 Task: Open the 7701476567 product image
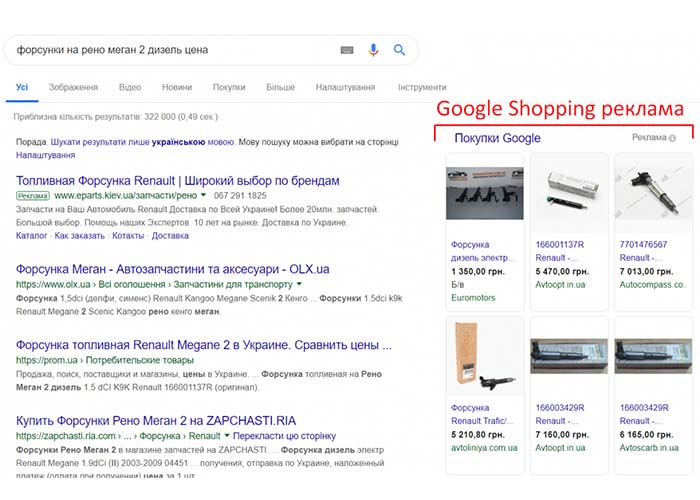(x=653, y=193)
